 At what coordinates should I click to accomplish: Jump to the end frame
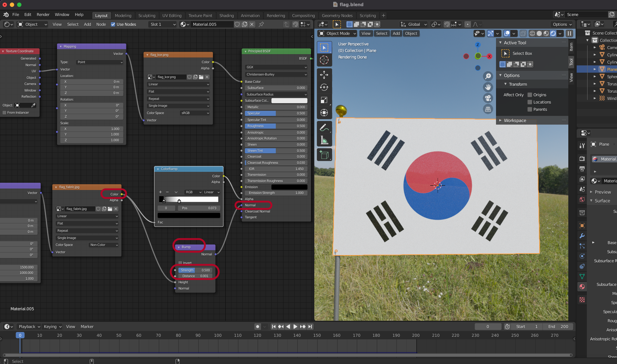(x=310, y=327)
